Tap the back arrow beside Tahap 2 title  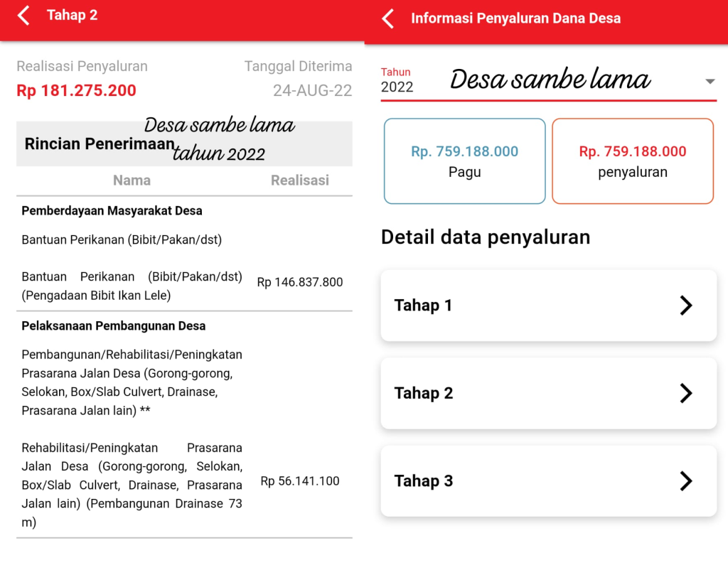(23, 16)
